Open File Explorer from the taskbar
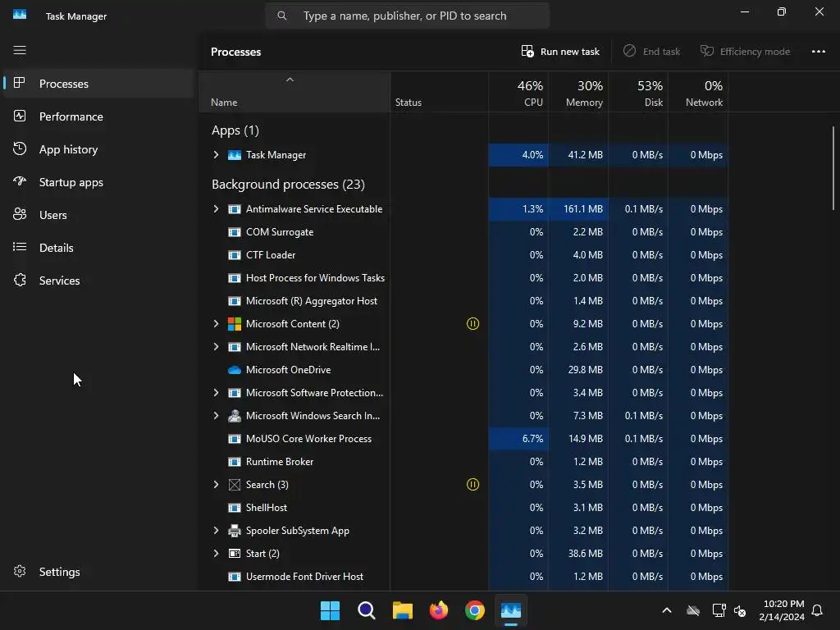This screenshot has width=840, height=630. [x=402, y=610]
